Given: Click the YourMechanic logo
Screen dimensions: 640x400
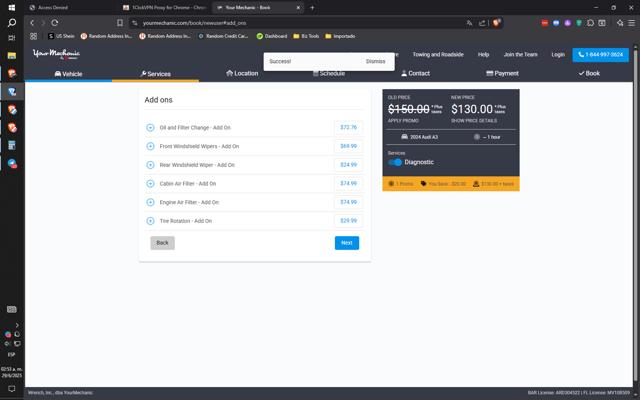Looking at the screenshot, I should (56, 54).
